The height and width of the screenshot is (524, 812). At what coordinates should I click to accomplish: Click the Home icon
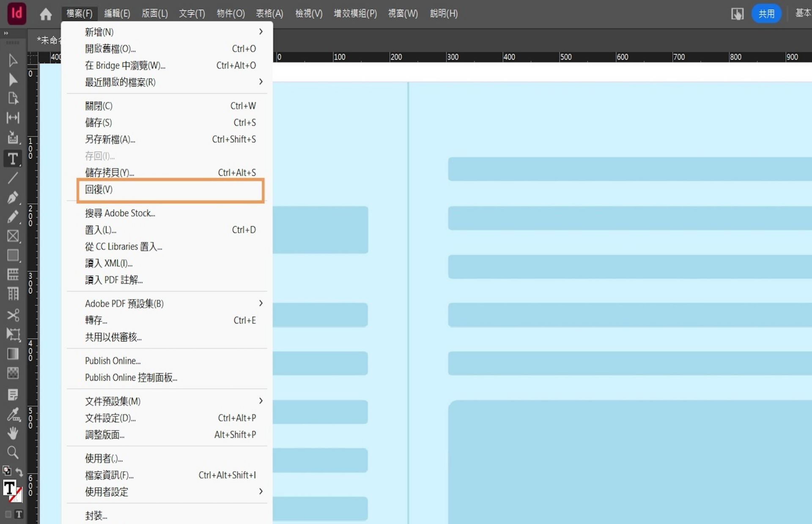click(x=46, y=14)
